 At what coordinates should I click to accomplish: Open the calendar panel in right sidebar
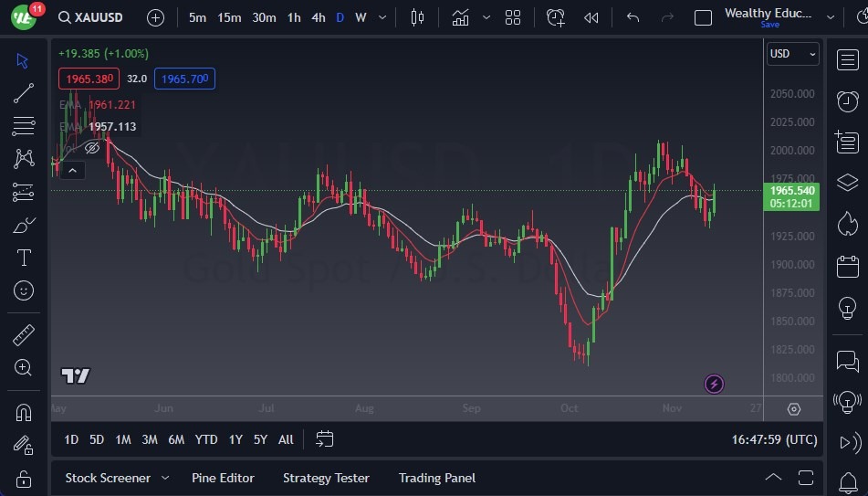(x=847, y=267)
